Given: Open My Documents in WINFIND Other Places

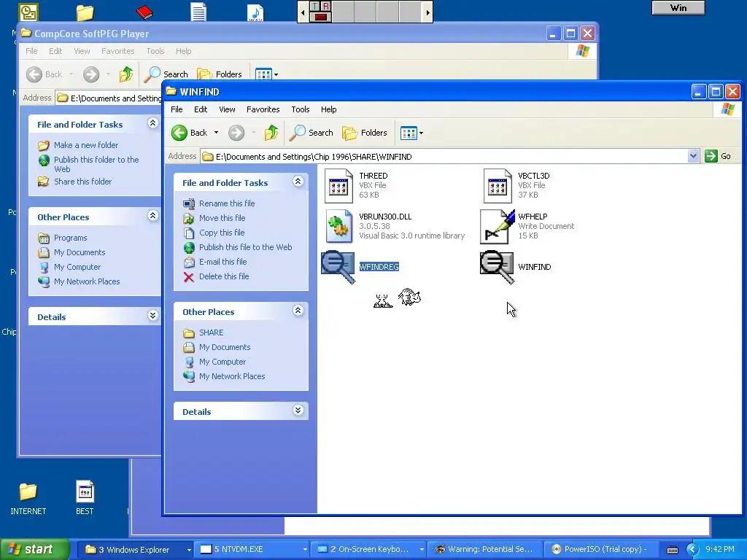Looking at the screenshot, I should (225, 347).
